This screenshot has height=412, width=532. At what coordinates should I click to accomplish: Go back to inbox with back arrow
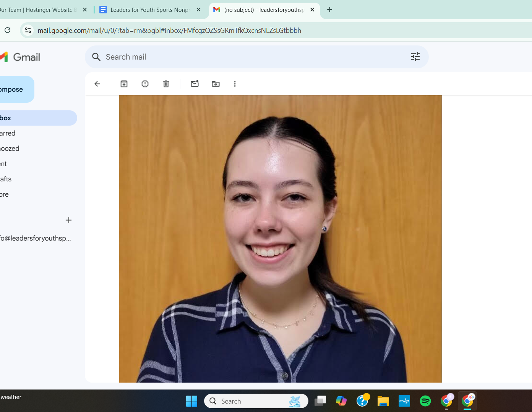tap(97, 84)
